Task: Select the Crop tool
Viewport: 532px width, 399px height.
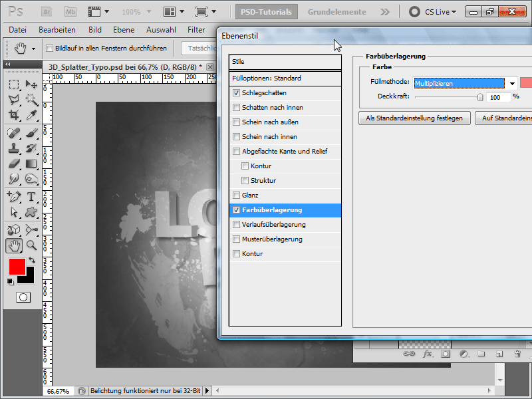Action: pyautogui.click(x=13, y=115)
